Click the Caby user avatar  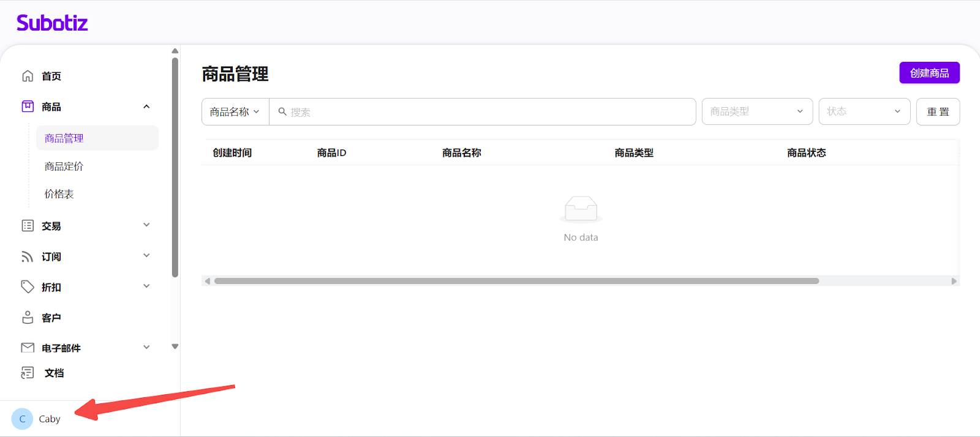[x=22, y=419]
